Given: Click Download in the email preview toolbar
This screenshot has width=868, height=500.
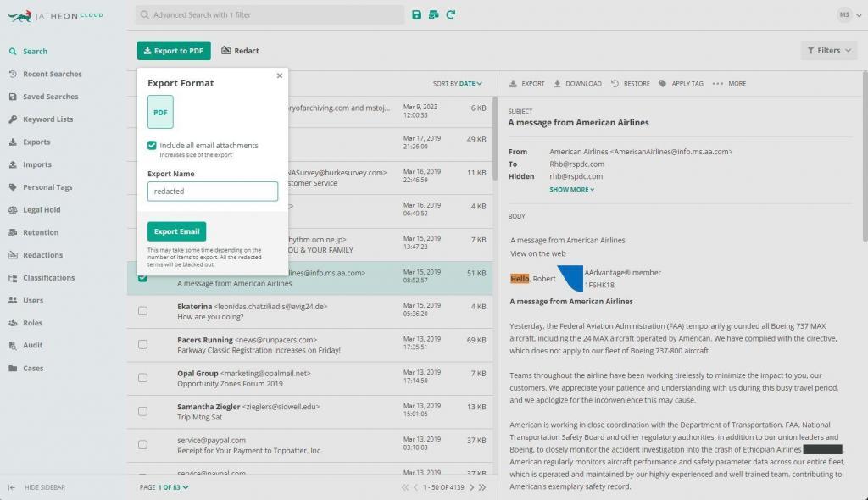Looking at the screenshot, I should point(577,84).
